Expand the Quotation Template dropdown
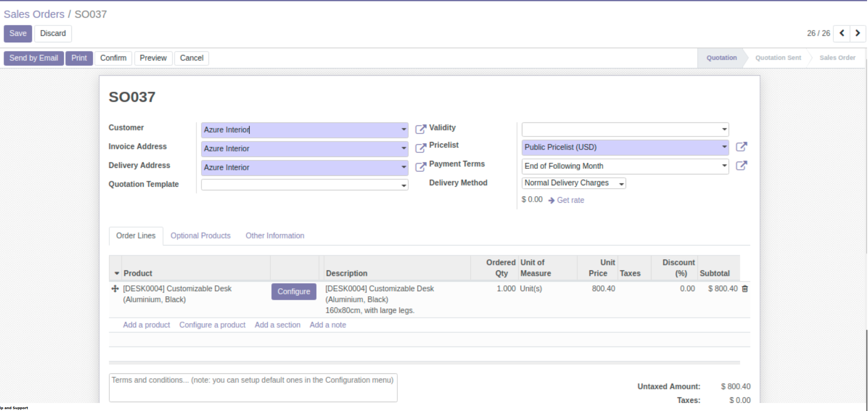This screenshot has height=411, width=868. (x=403, y=185)
